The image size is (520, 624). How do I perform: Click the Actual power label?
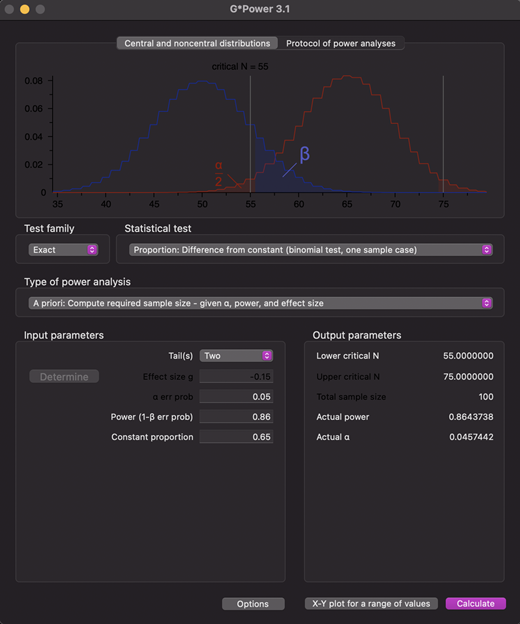pyautogui.click(x=343, y=417)
